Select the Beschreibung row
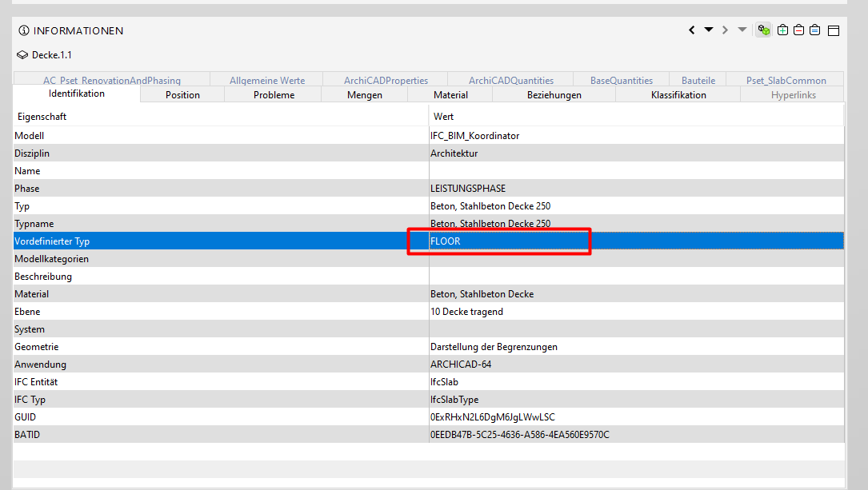Image resolution: width=868 pixels, height=490 pixels. [x=429, y=277]
